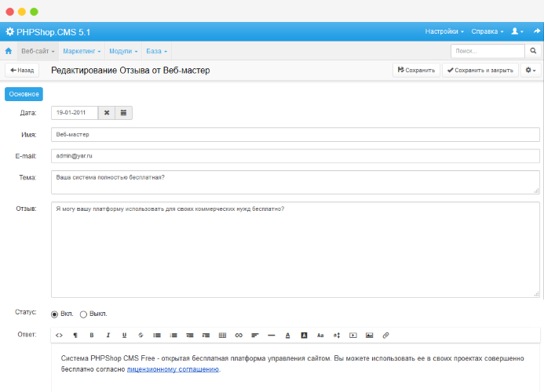The height and width of the screenshot is (392, 544).
Task: Click the Имя field with Веб-мастер
Action: (x=295, y=135)
